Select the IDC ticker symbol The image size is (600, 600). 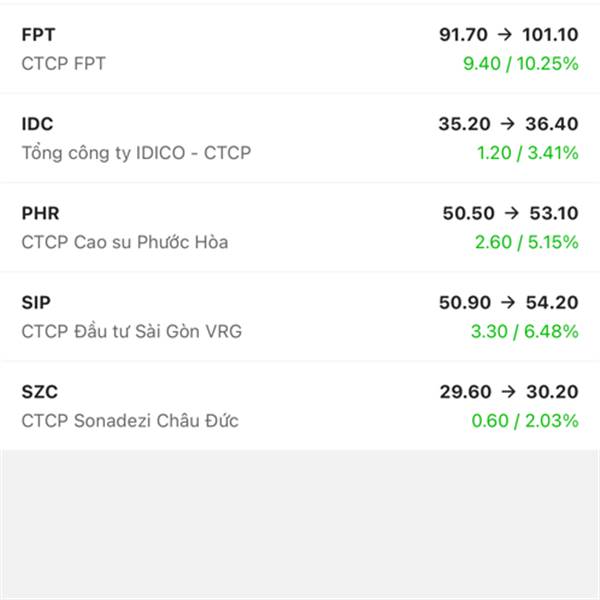(38, 124)
